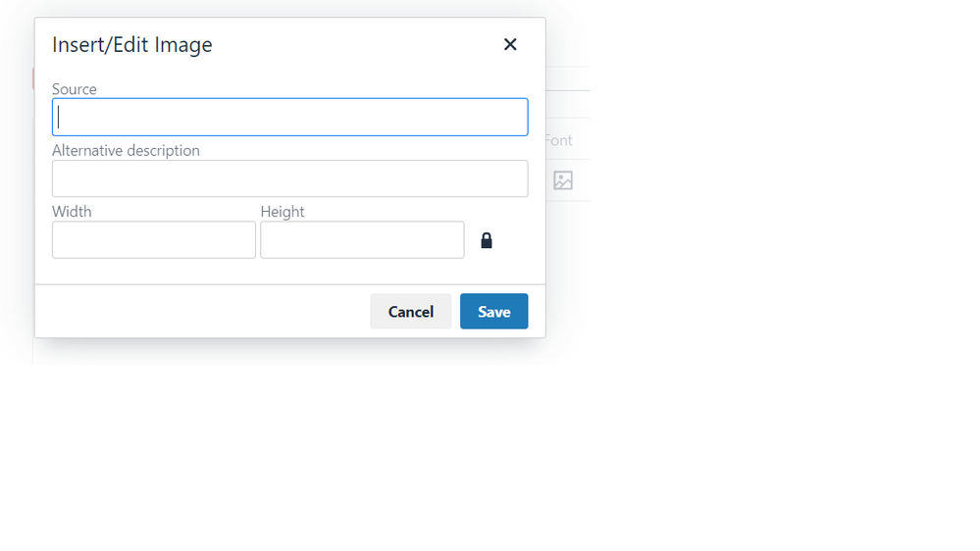The width and height of the screenshot is (980, 551).
Task: Save the image settings
Action: coord(494,311)
